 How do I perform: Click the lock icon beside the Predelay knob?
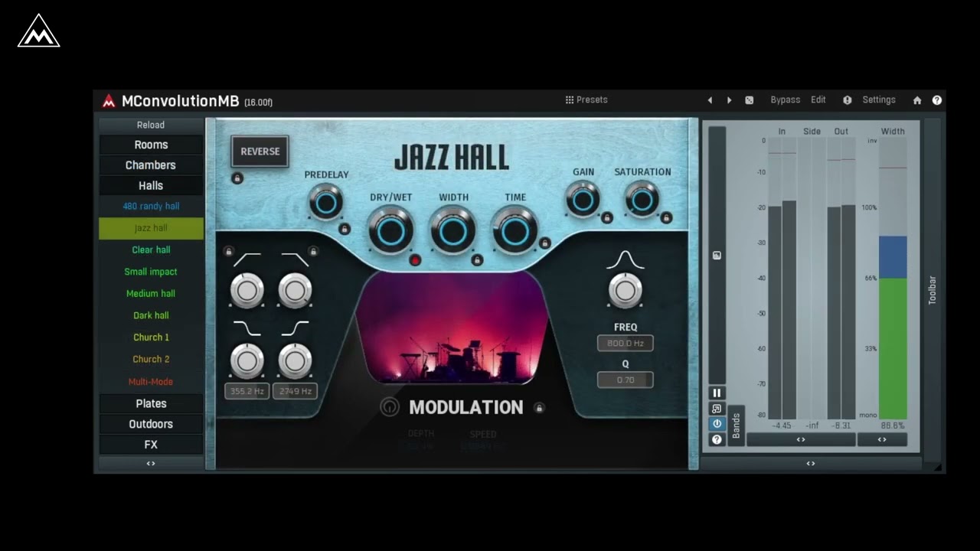point(345,228)
